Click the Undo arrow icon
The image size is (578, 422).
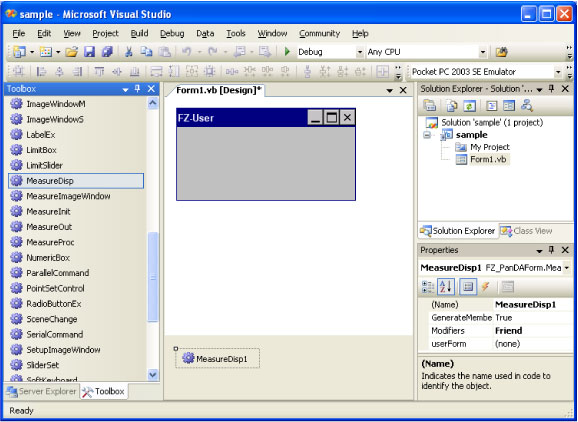pyautogui.click(x=187, y=52)
